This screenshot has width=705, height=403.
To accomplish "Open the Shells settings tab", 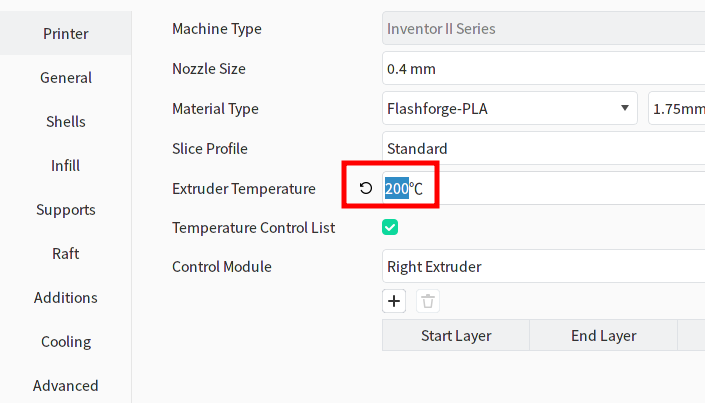I will point(66,122).
